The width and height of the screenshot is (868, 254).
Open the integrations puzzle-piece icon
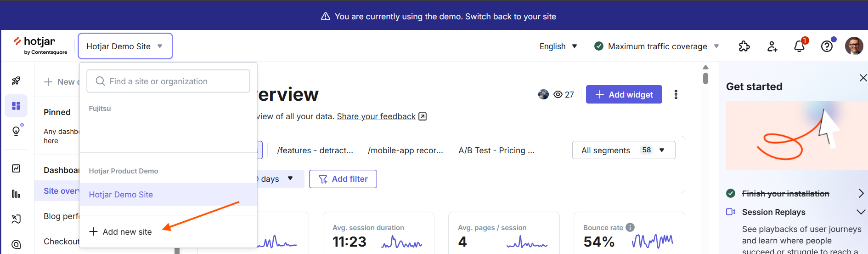click(x=744, y=46)
